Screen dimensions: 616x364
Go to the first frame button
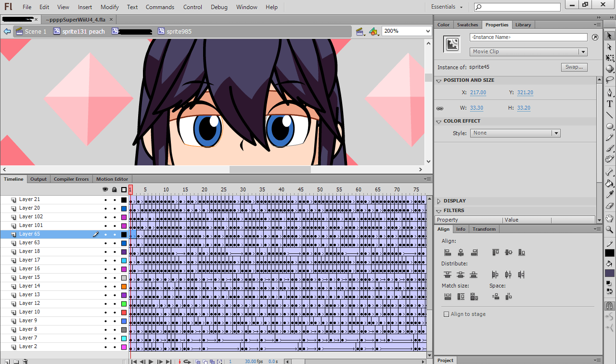pyautogui.click(x=134, y=362)
